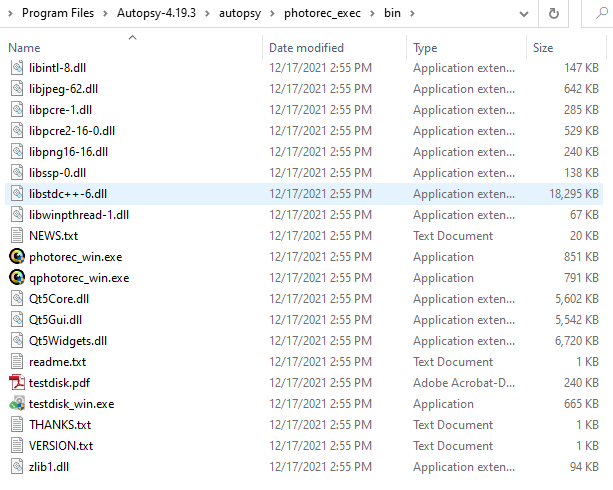Select the file name VERSION.txt
The height and width of the screenshot is (490, 613).
pyautogui.click(x=61, y=446)
